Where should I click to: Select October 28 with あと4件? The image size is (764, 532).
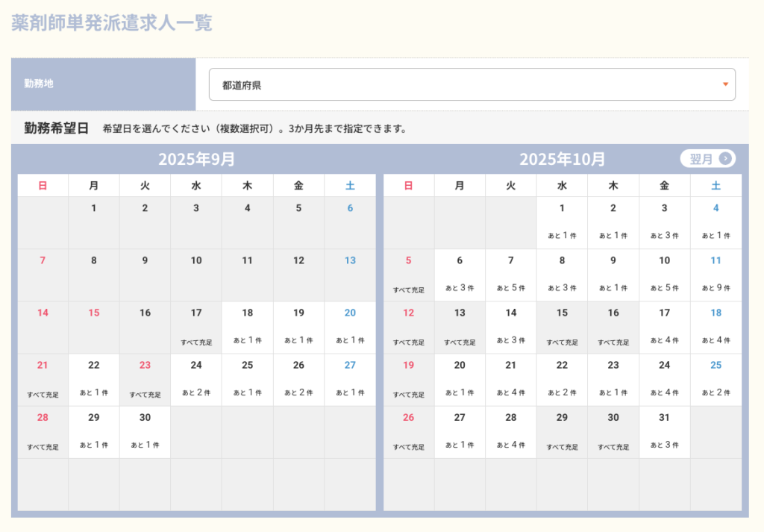coord(510,432)
